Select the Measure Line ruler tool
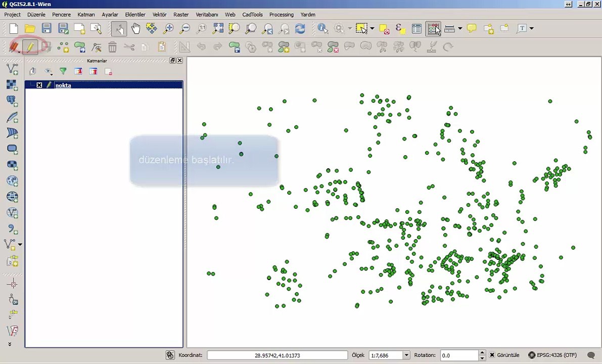This screenshot has width=602, height=364. pyautogui.click(x=449, y=28)
